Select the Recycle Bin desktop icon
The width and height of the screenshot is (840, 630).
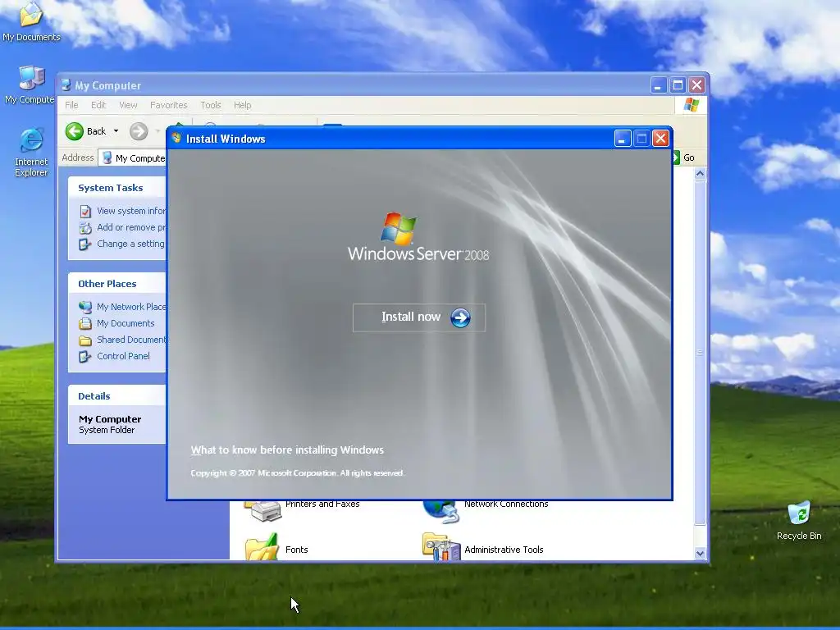click(799, 521)
